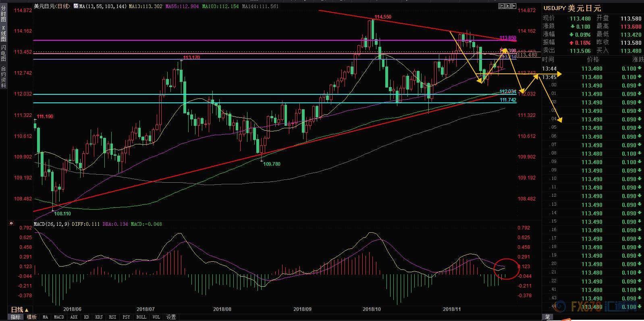This screenshot has width=644, height=321.
Task: Toggle the MACD indicator button
Action: (x=59, y=317)
